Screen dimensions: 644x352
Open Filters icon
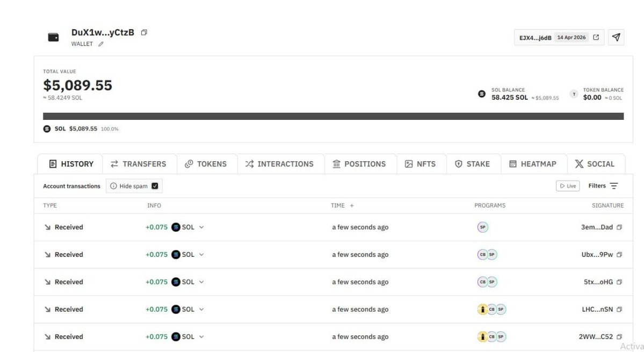614,186
